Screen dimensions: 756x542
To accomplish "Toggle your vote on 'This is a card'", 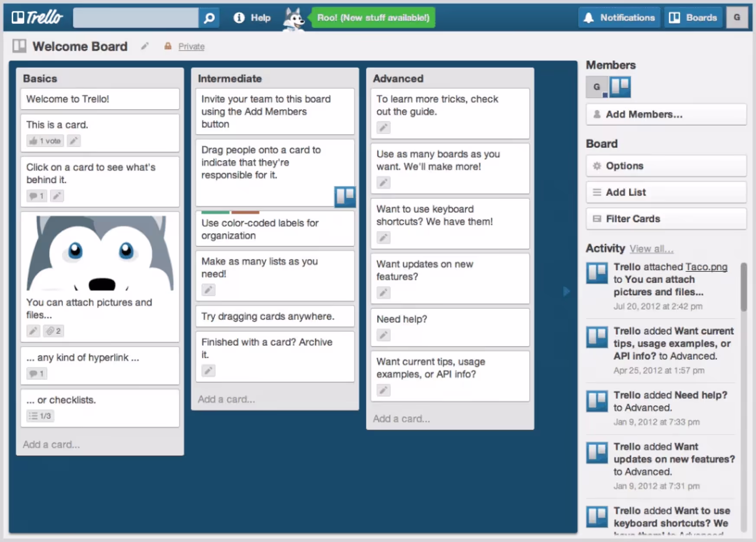I will coord(44,140).
